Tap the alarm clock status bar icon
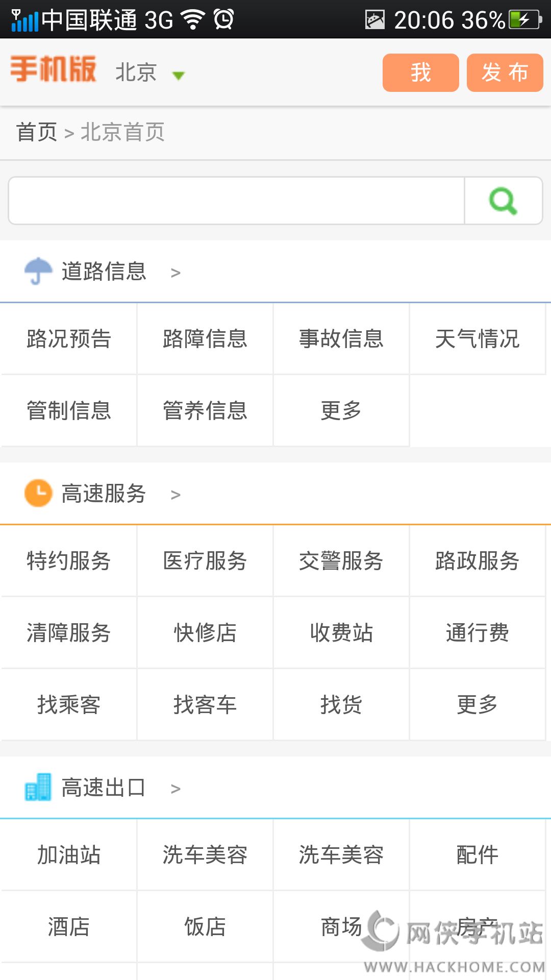The width and height of the screenshot is (551, 980). point(223,19)
